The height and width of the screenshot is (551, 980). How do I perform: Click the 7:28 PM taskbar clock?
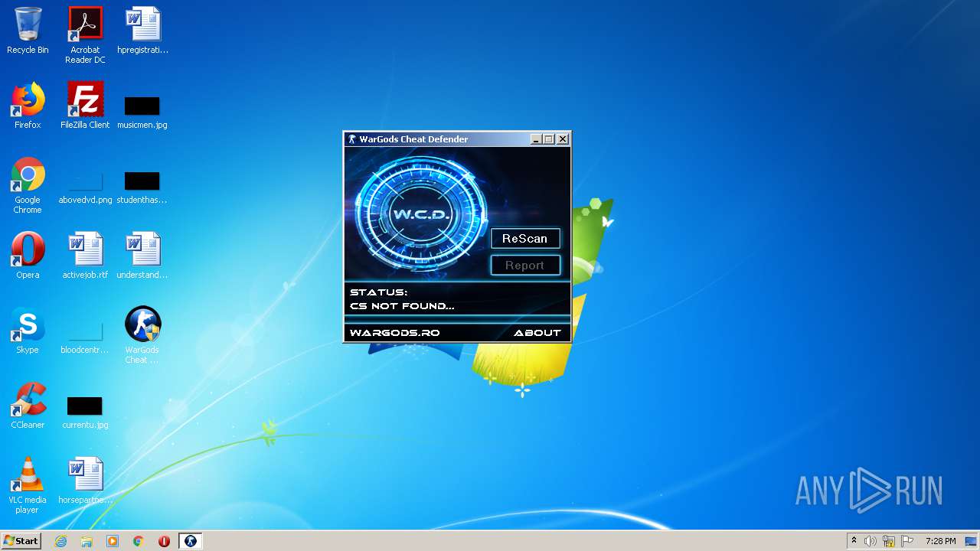(940, 541)
